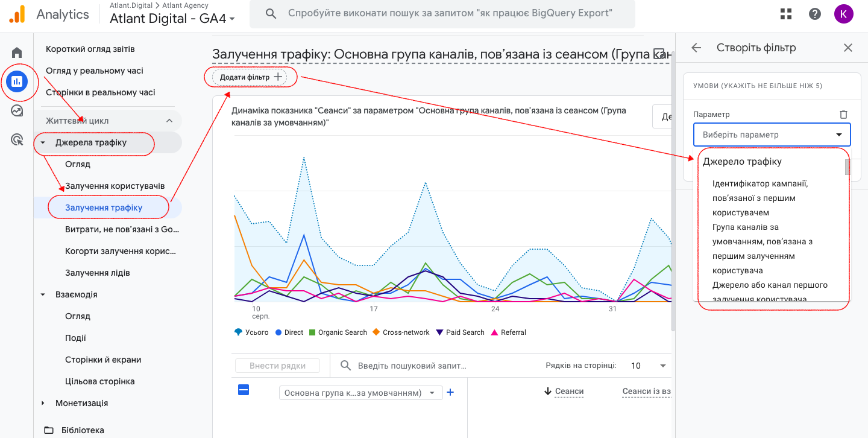
Task: Sort by the "Сеанси" column header
Action: coord(568,392)
